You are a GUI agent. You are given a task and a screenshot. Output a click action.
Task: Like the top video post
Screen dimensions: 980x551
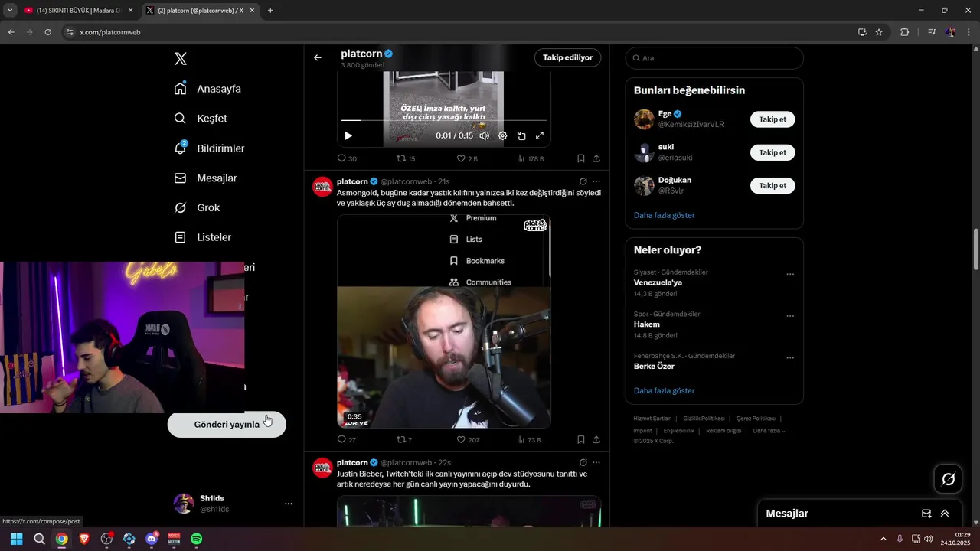pos(467,158)
